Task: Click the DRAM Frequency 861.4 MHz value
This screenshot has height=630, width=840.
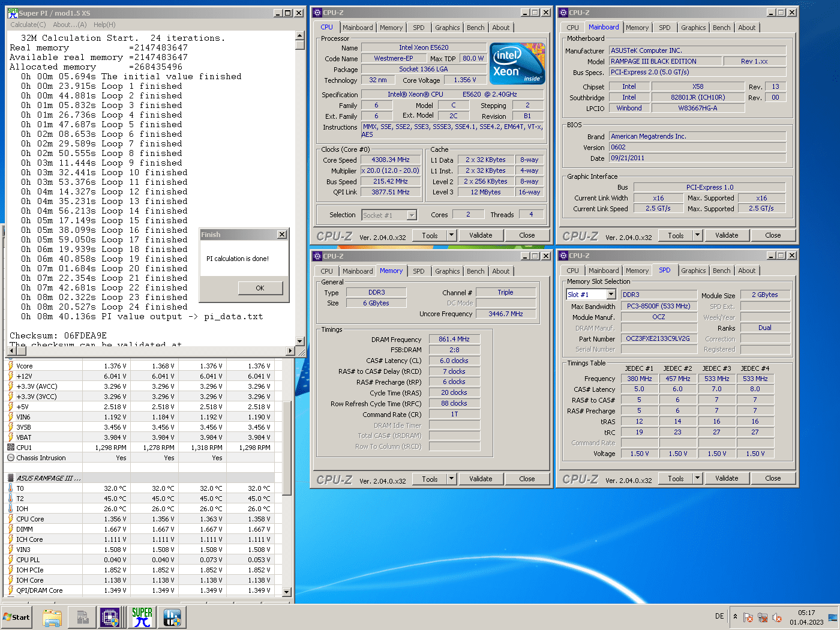Action: tap(454, 339)
